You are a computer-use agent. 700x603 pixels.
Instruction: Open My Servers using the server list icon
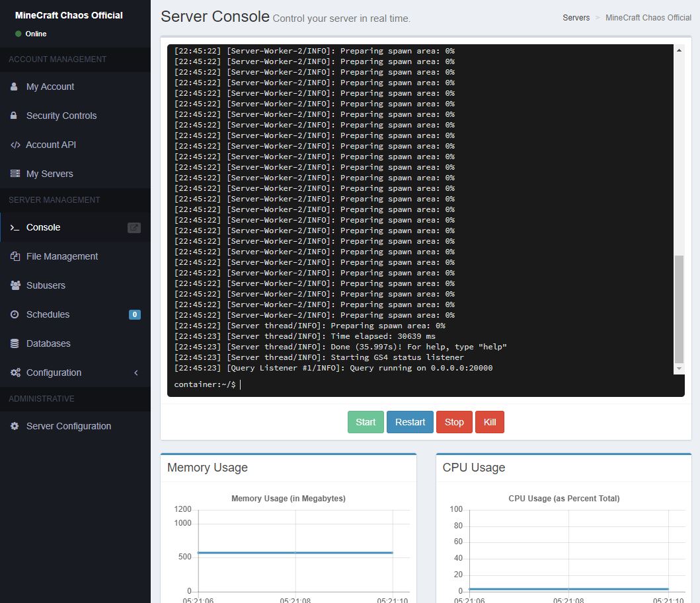click(x=15, y=174)
